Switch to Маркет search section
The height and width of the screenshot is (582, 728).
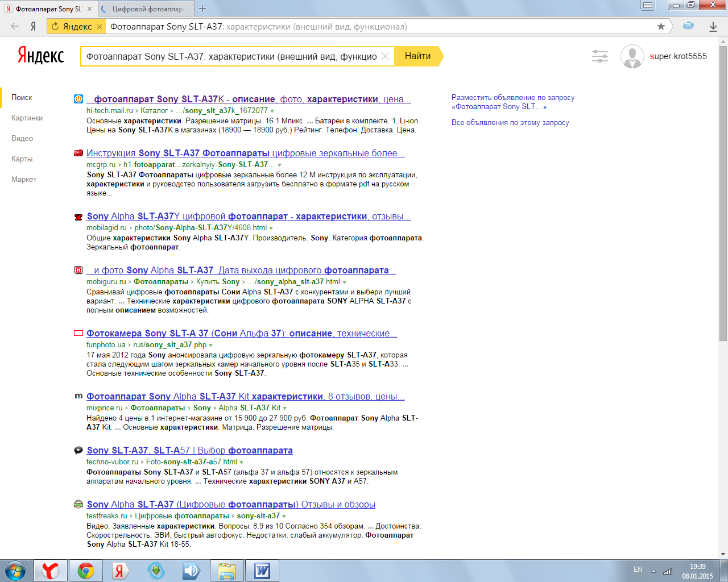coord(24,180)
